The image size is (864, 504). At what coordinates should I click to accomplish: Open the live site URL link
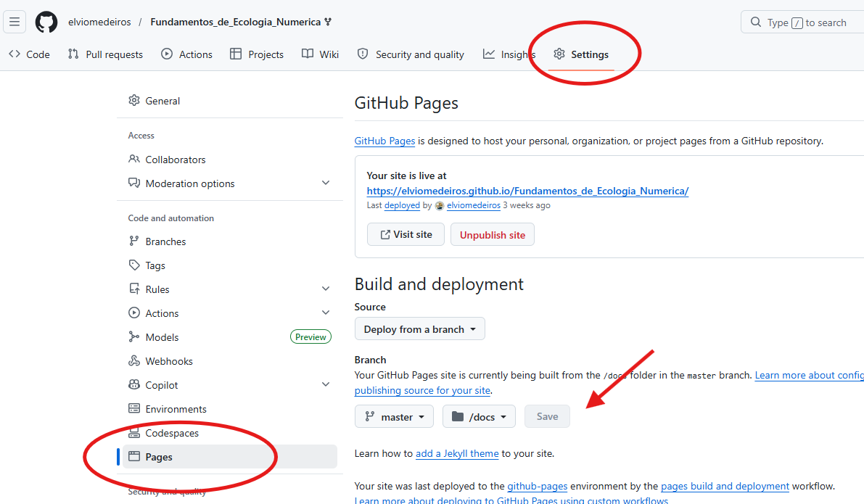(x=527, y=191)
